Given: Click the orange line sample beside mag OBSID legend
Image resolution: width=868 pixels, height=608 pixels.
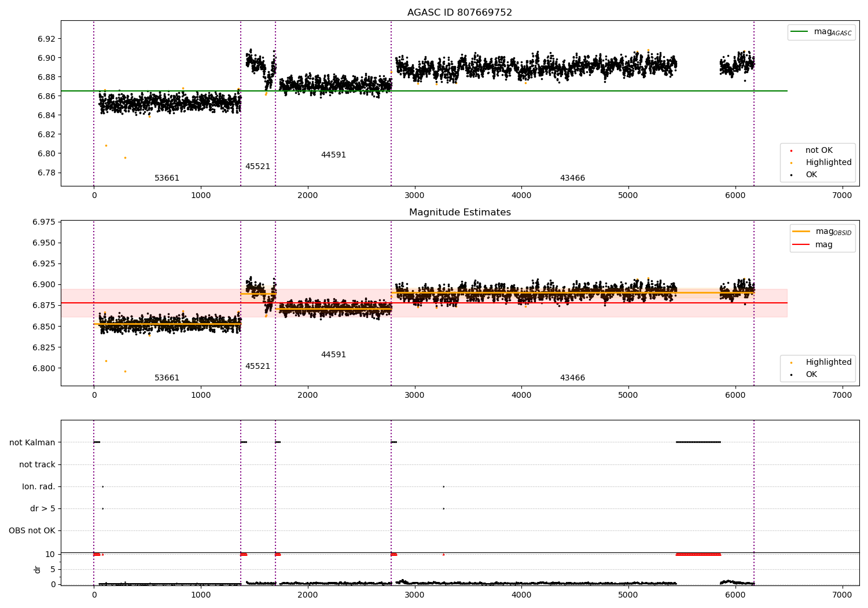Looking at the screenshot, I should coord(801,231).
